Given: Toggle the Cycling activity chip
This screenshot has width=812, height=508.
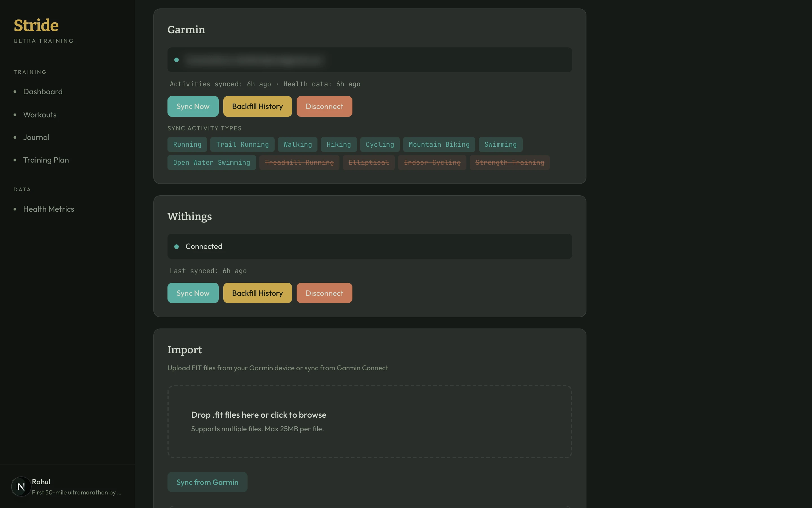Looking at the screenshot, I should point(380,144).
